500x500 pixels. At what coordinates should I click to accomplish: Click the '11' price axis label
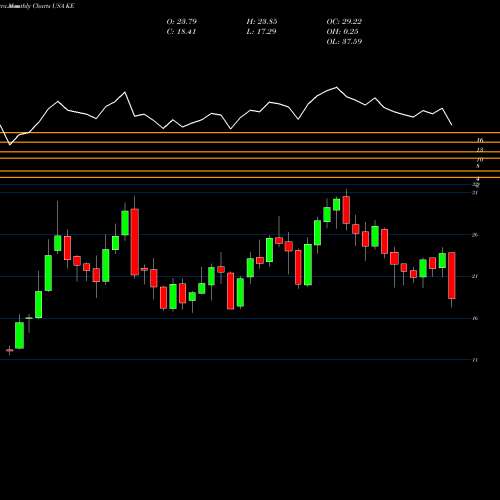pos(475,360)
